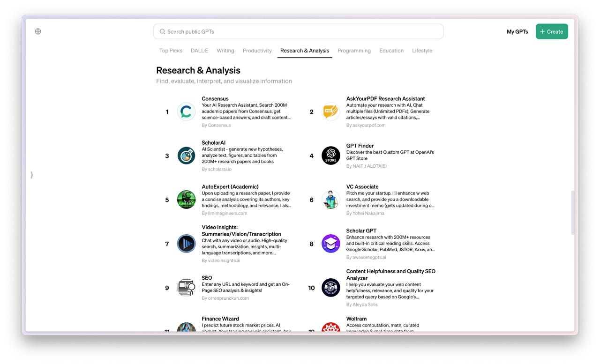Click 'By videoinsights.ai' author text
600x364 pixels.
(221, 260)
